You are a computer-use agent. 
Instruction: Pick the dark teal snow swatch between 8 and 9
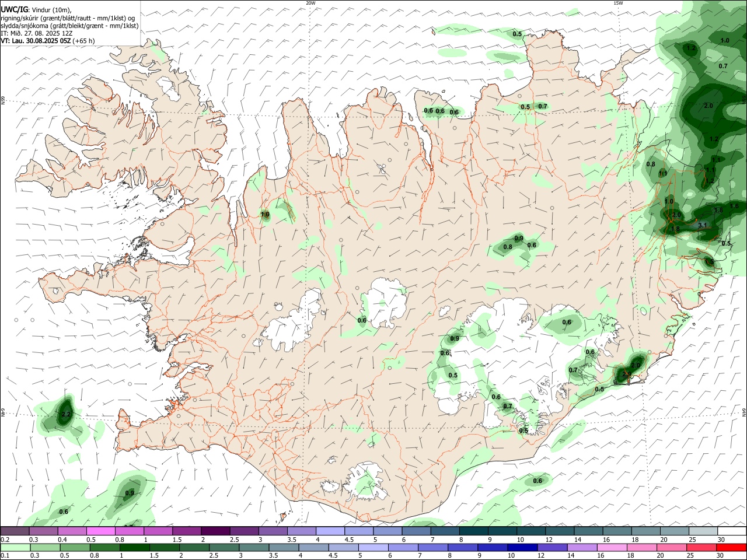[473, 531]
